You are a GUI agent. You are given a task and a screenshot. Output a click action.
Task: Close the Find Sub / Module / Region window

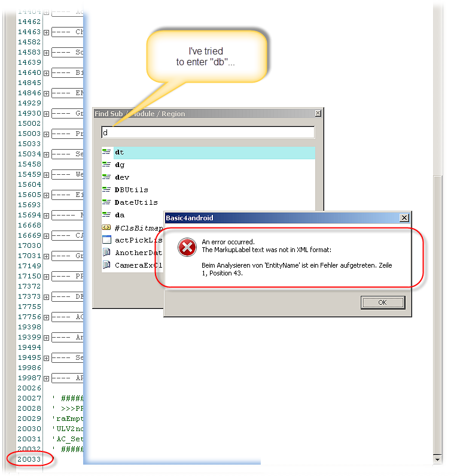(318, 113)
